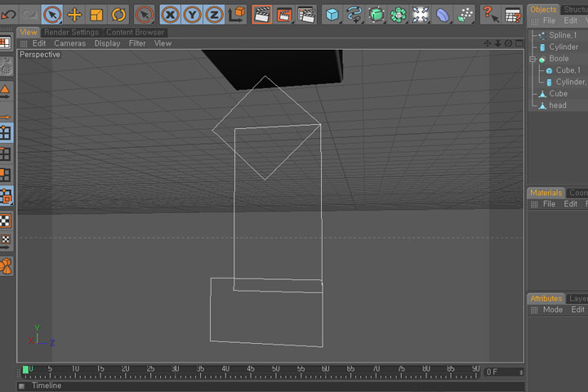
Task: Open the particle emitter icon
Action: [x=465, y=15]
